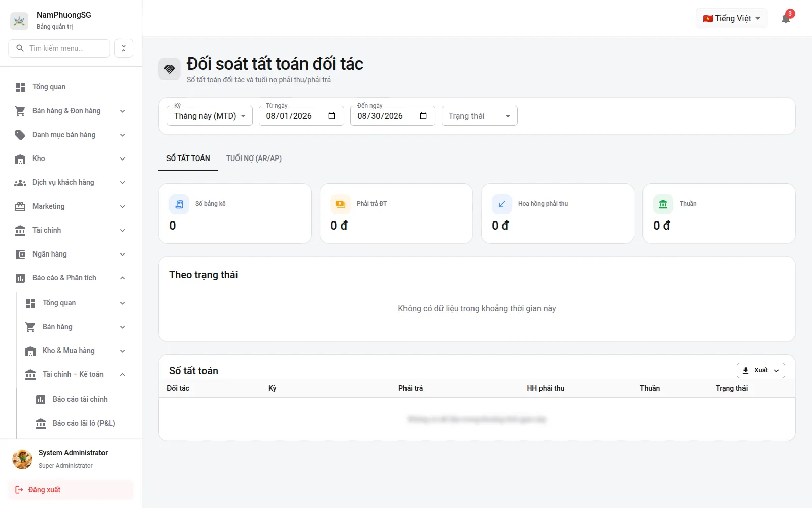The image size is (812, 508).
Task: Open the notifications bell
Action: [786, 19]
